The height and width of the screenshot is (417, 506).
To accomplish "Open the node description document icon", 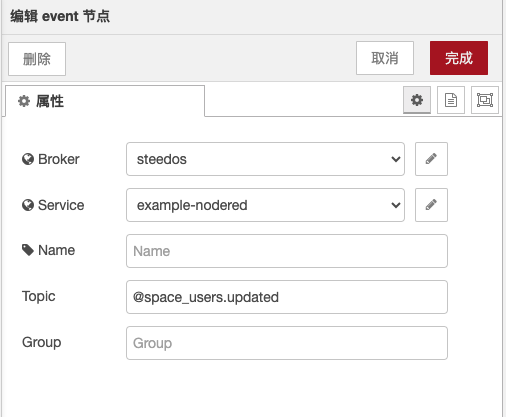I will click(451, 100).
